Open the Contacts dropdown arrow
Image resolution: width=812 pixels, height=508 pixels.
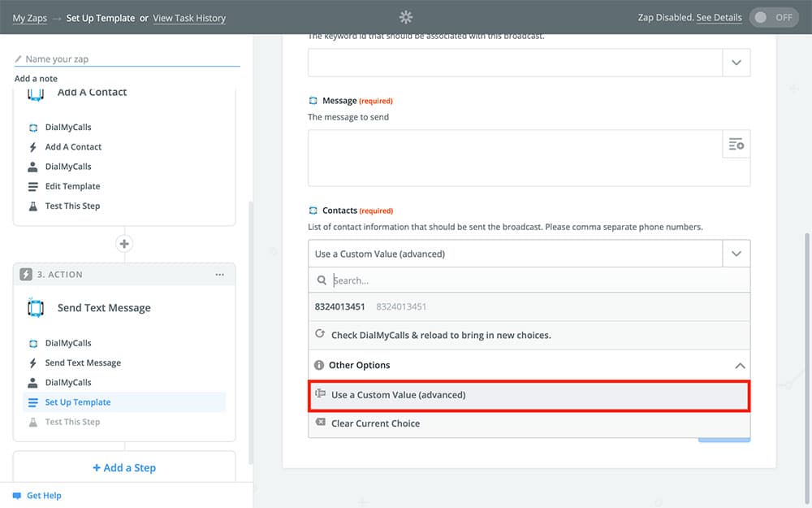(736, 254)
